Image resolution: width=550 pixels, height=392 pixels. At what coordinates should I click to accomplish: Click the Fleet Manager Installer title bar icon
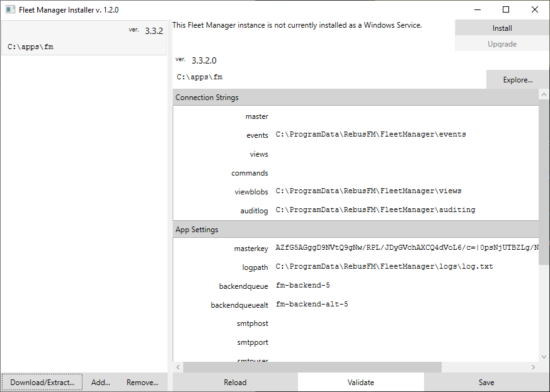coord(10,10)
